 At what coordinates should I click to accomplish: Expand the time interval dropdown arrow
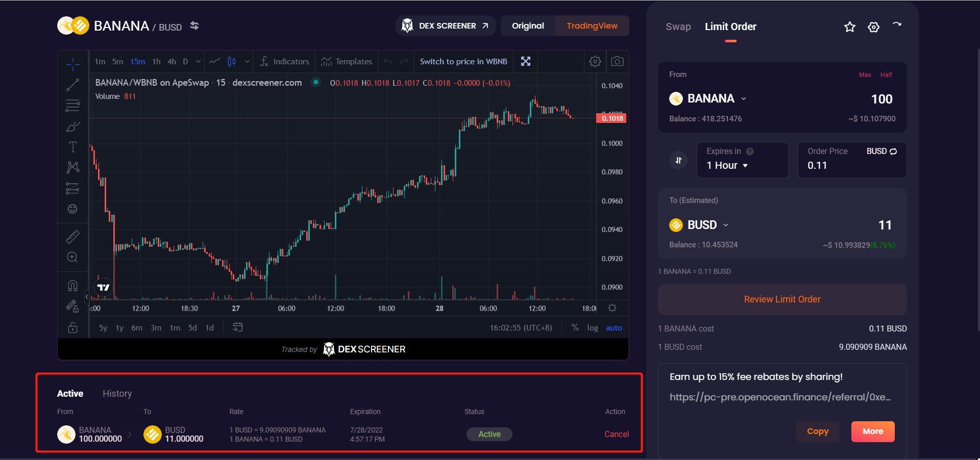pos(198,62)
